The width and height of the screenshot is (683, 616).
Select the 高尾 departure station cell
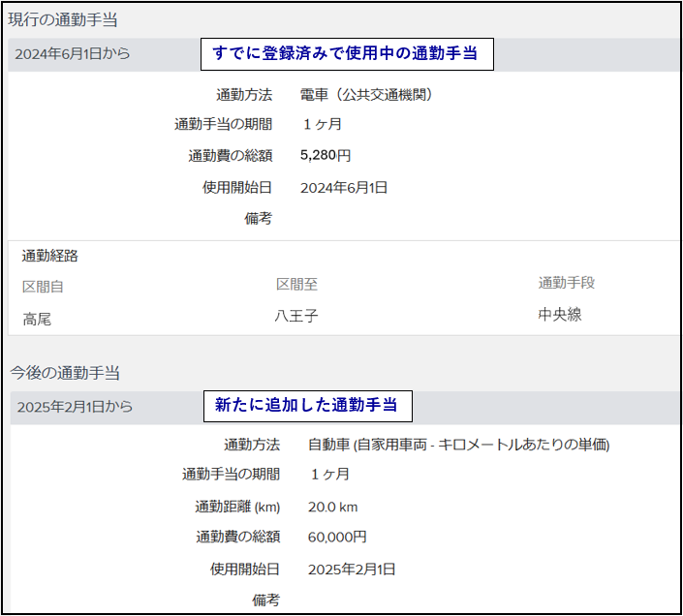[37, 319]
